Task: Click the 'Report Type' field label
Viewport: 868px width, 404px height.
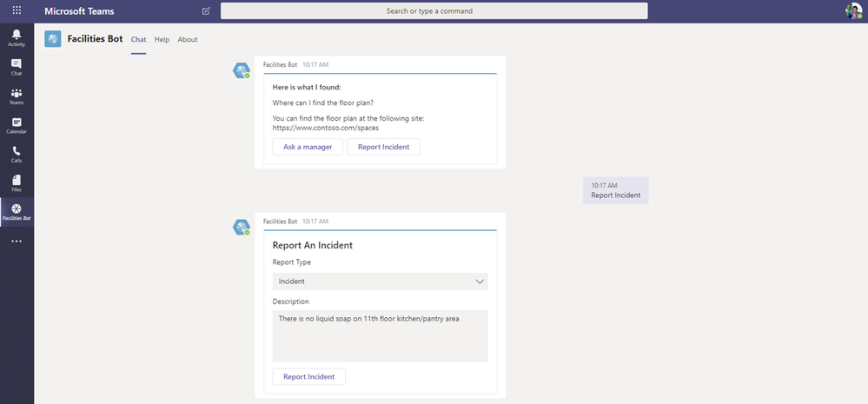Action: pos(292,262)
